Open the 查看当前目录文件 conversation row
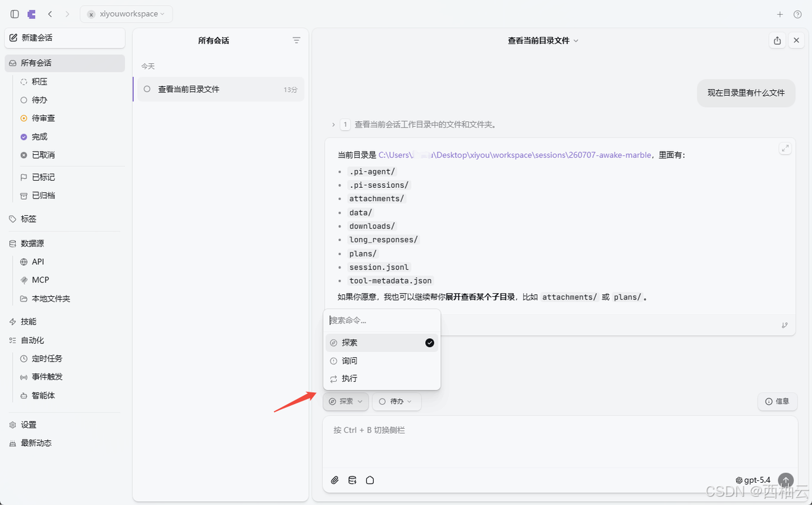This screenshot has height=505, width=812. click(x=221, y=89)
